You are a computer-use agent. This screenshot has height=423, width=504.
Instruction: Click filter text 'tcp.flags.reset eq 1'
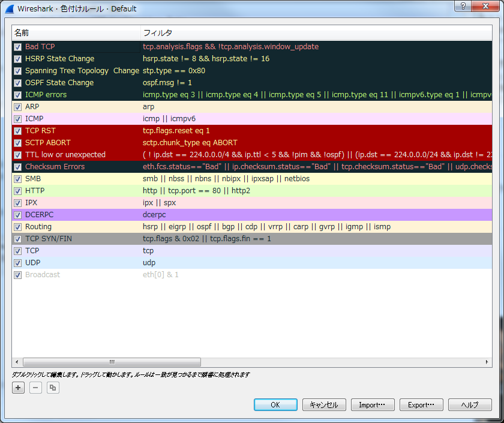pos(176,131)
